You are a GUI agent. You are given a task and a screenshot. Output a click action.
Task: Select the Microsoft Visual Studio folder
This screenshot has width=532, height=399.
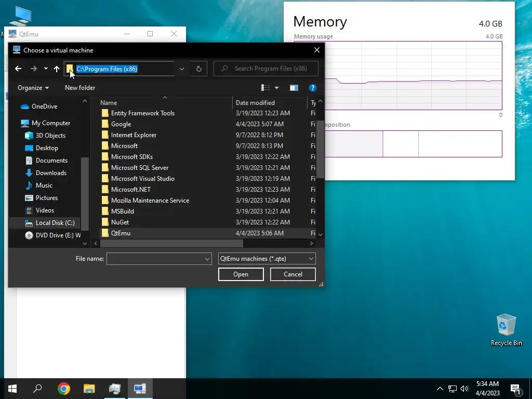142,179
